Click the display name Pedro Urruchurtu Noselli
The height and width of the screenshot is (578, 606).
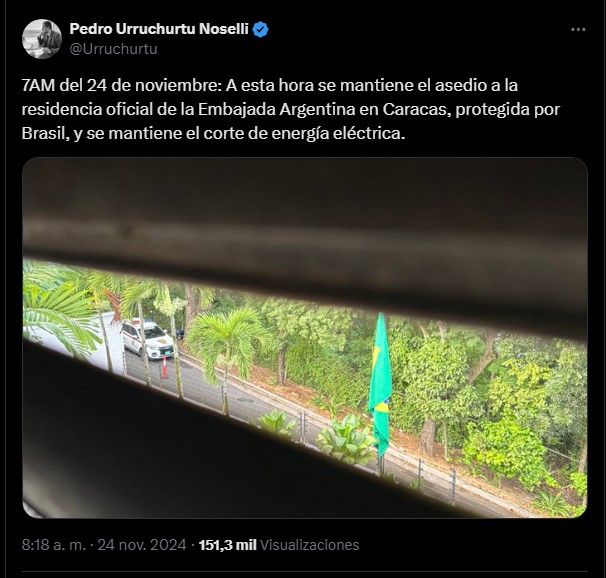click(x=159, y=29)
